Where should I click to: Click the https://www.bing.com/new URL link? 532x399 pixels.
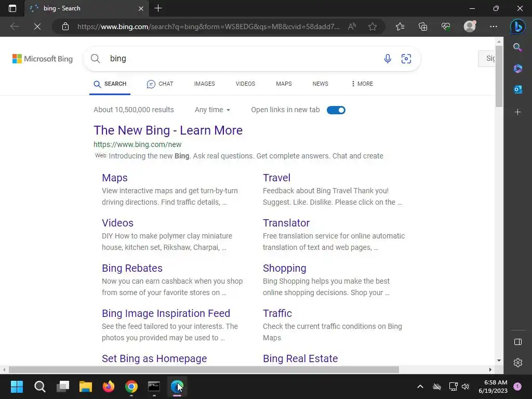click(137, 144)
